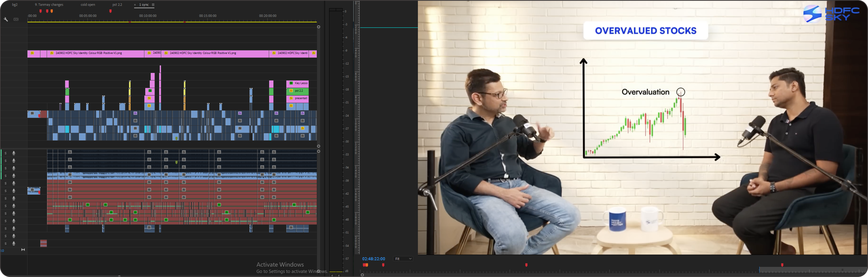Click the Program Monitor video preview

[x=643, y=127]
